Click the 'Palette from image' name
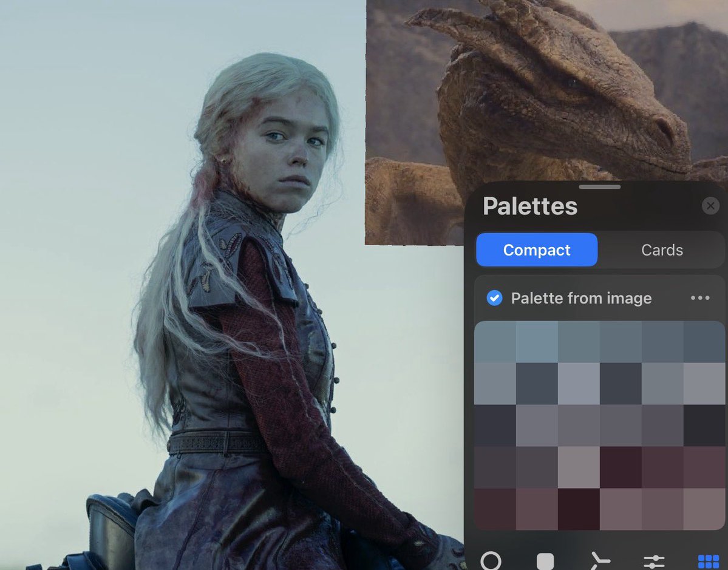Screen dimensions: 728x570 (581, 298)
